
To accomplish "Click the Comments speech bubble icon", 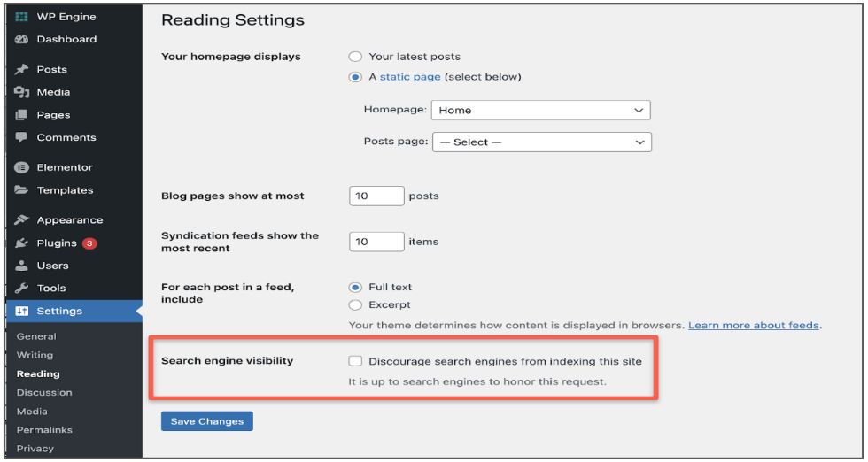I will coord(21,137).
